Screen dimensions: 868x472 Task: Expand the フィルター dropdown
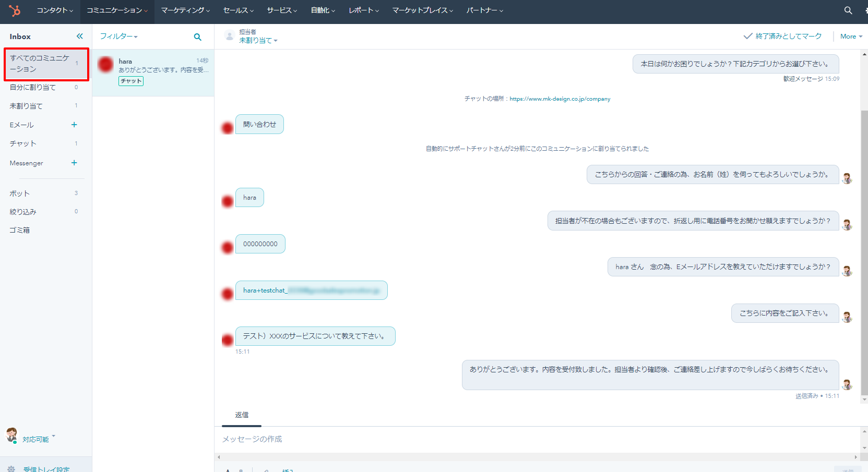118,37
